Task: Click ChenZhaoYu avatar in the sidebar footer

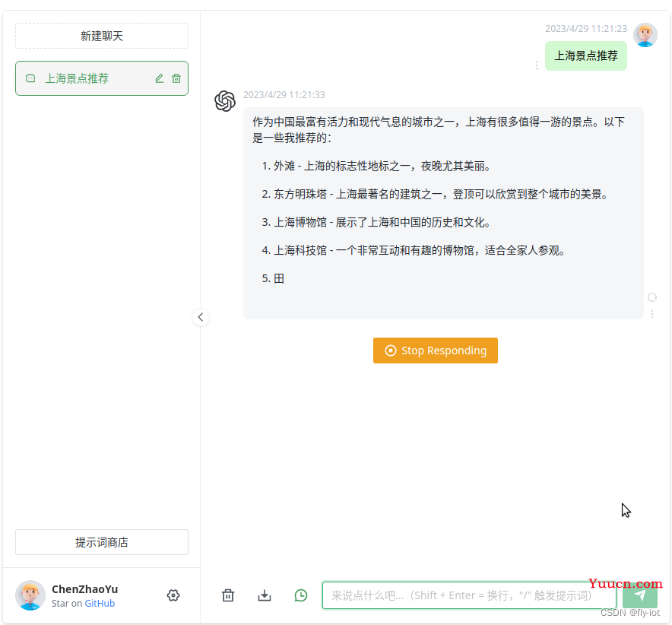Action: pos(30,595)
